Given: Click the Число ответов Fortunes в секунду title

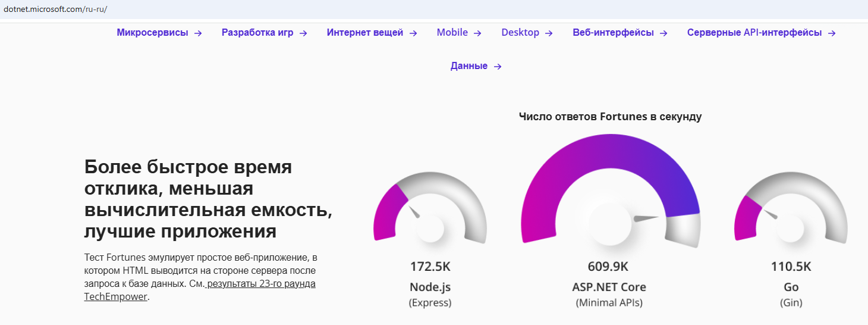Looking at the screenshot, I should coord(610,117).
